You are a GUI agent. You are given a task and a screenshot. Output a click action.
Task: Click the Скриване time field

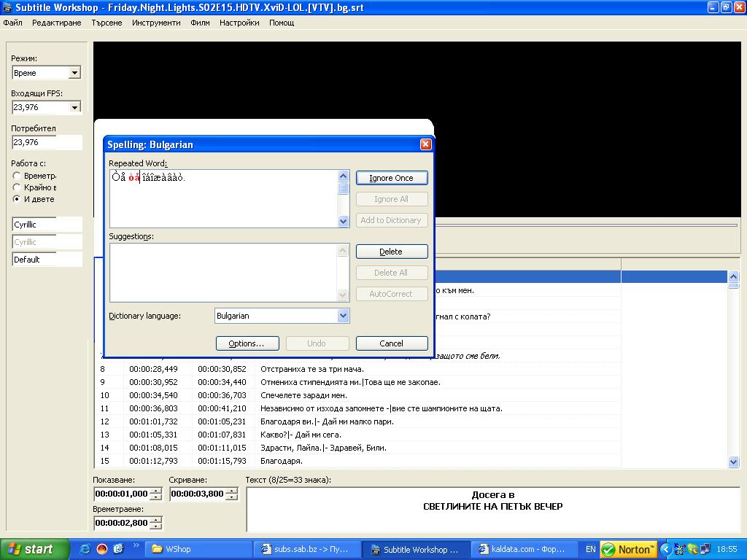tap(198, 494)
